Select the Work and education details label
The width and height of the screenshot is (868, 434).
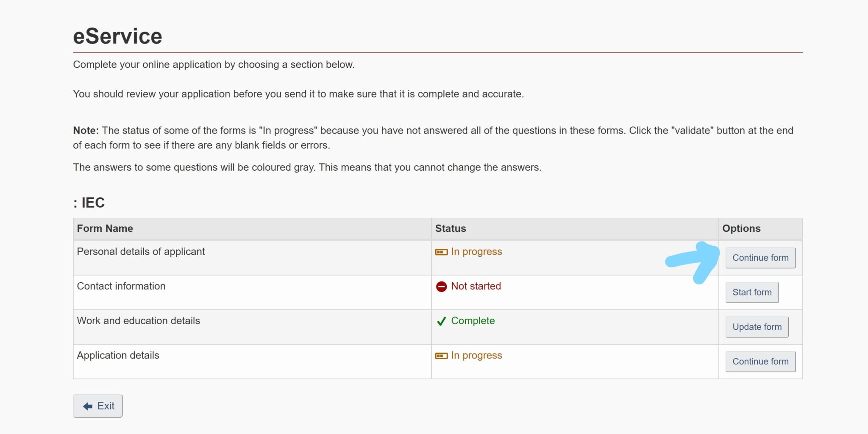click(138, 321)
